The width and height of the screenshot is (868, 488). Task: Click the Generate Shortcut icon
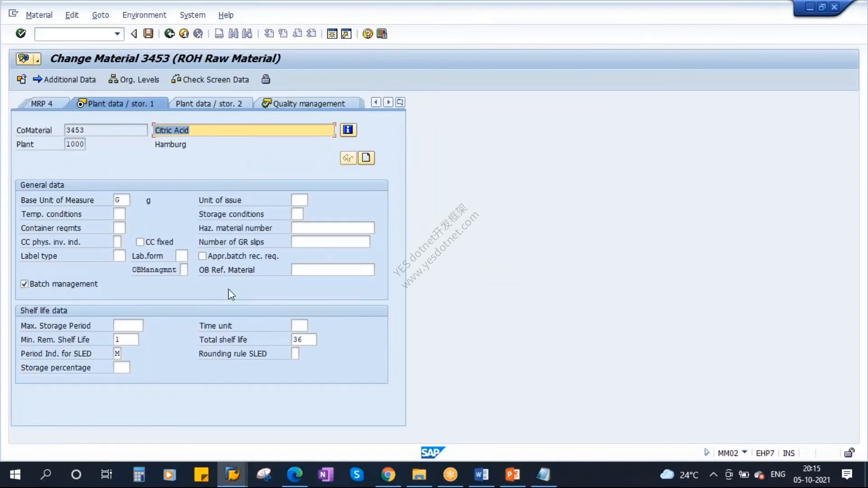(346, 34)
